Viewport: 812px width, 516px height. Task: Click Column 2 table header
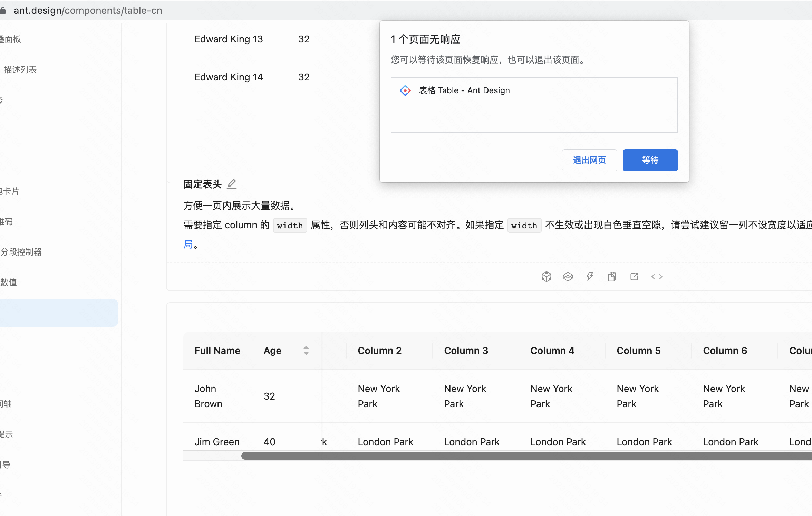(x=379, y=351)
